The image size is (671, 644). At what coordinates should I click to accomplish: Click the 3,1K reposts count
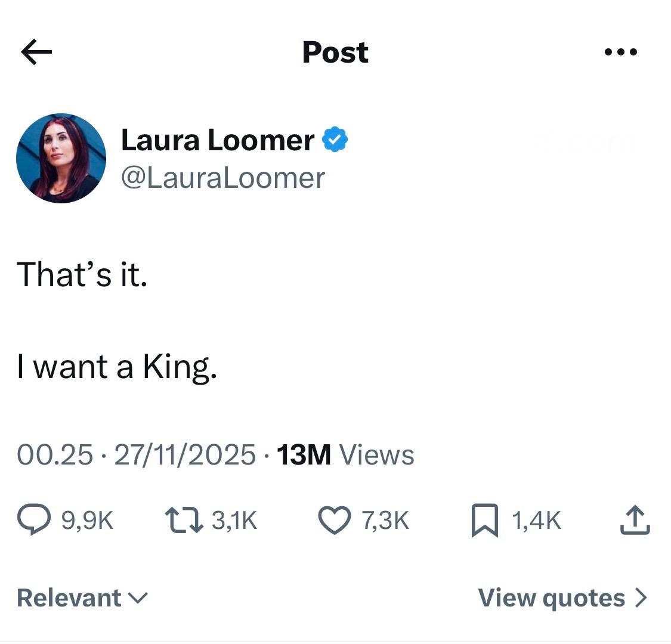(x=234, y=521)
